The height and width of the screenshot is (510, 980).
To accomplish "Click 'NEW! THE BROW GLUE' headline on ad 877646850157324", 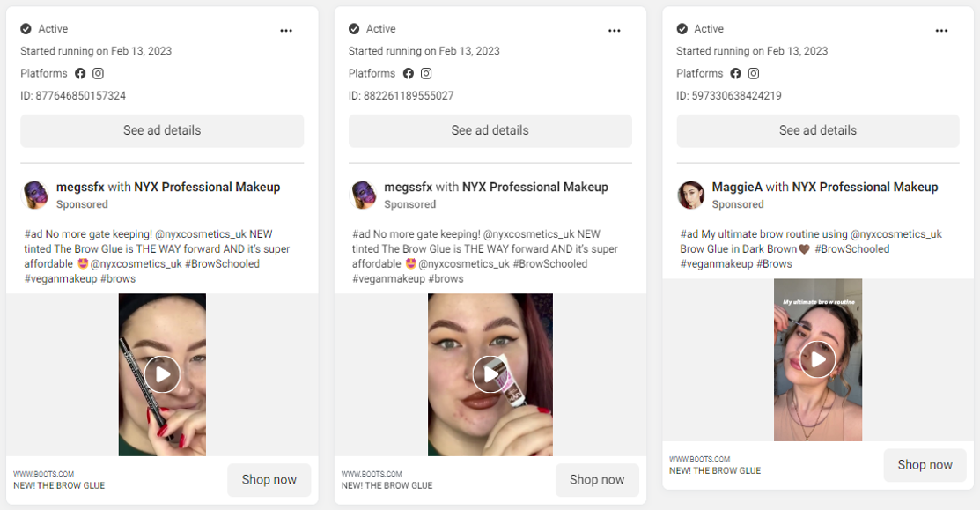I will (59, 485).
